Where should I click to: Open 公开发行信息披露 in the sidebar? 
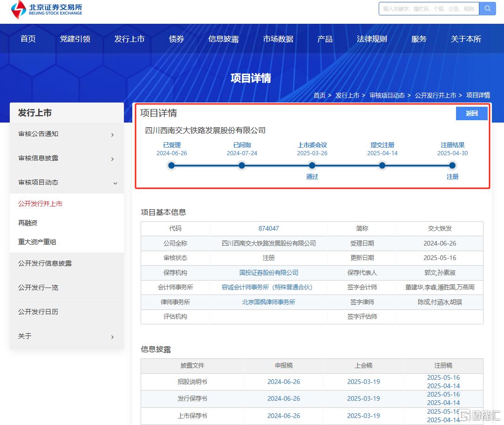pos(45,263)
